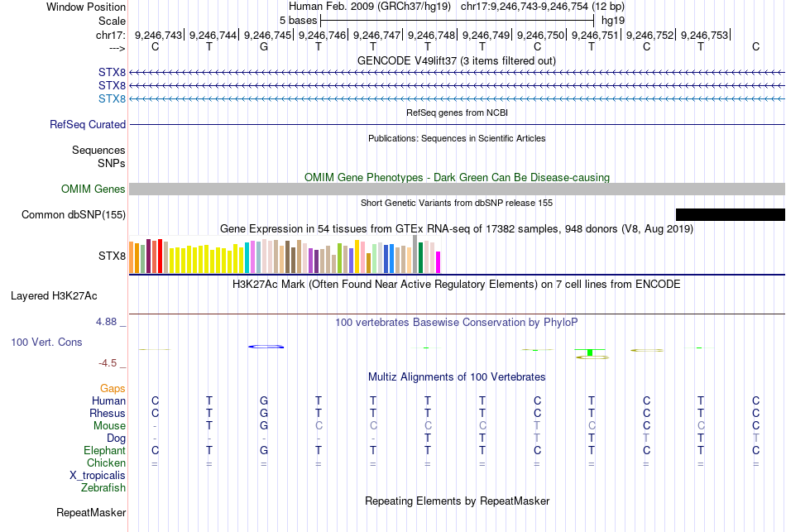Click the 4.88 conservation upper limit value
The width and height of the screenshot is (786, 532).
click(x=106, y=322)
